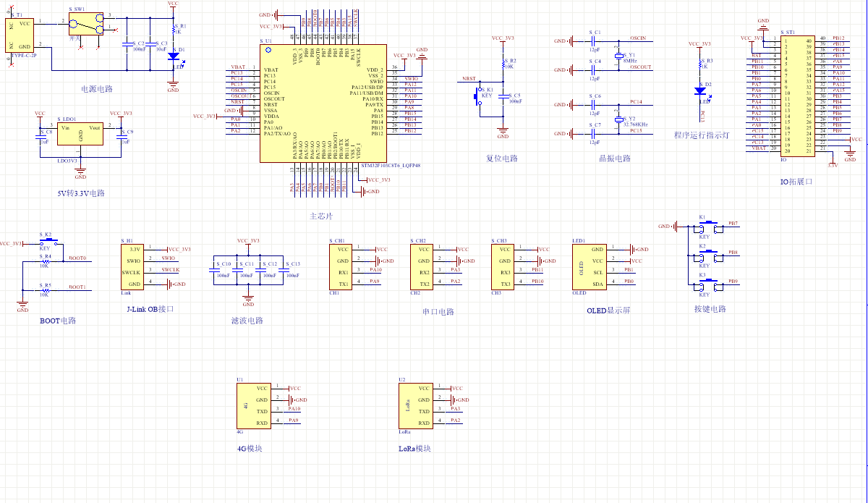
Task: Click the GND symbol under the LDO
Action: point(81,172)
